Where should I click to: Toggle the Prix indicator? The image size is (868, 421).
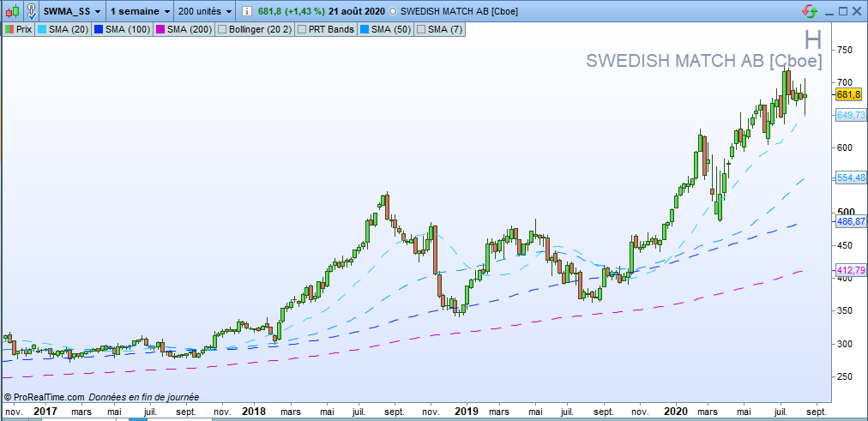click(x=19, y=29)
